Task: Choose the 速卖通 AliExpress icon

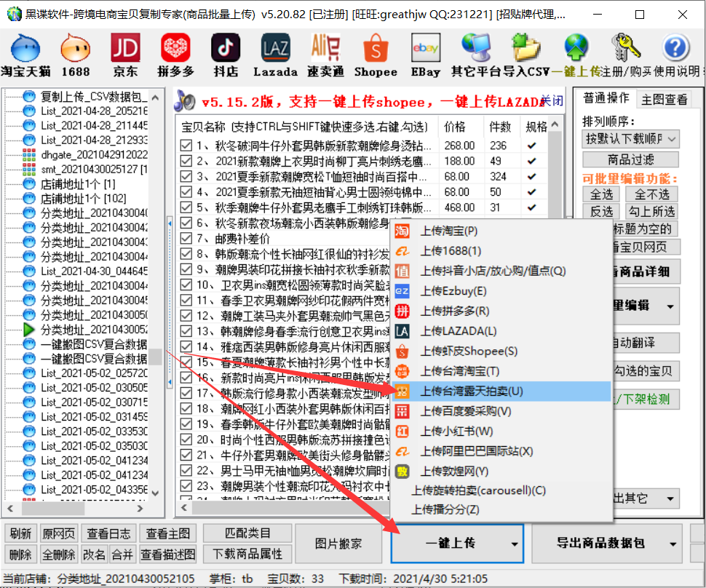Action: click(x=325, y=48)
